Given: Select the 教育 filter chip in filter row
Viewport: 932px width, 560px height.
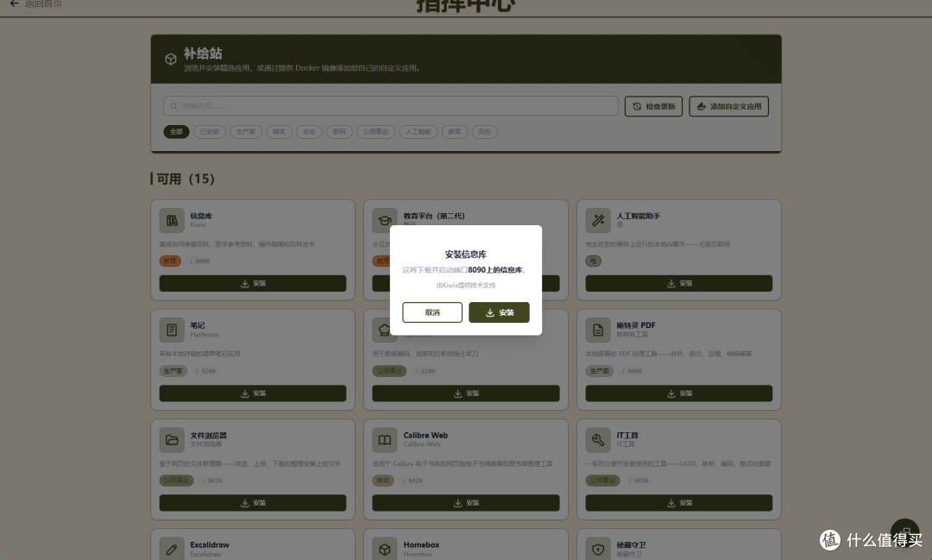Looking at the screenshot, I should 455,131.
